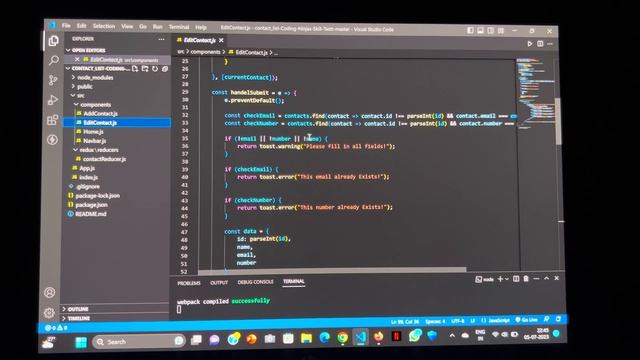640x360 pixels.
Task: Open the Run menu
Action: [158, 27]
